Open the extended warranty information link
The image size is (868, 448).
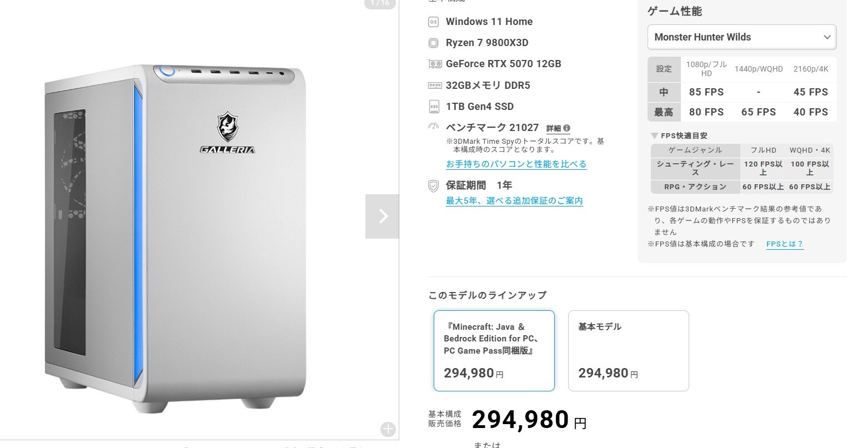pos(514,200)
